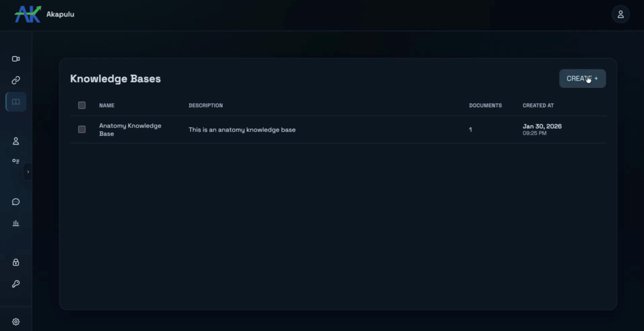Check the select-all checkbox in the table header
Image resolution: width=644 pixels, height=331 pixels.
point(82,105)
